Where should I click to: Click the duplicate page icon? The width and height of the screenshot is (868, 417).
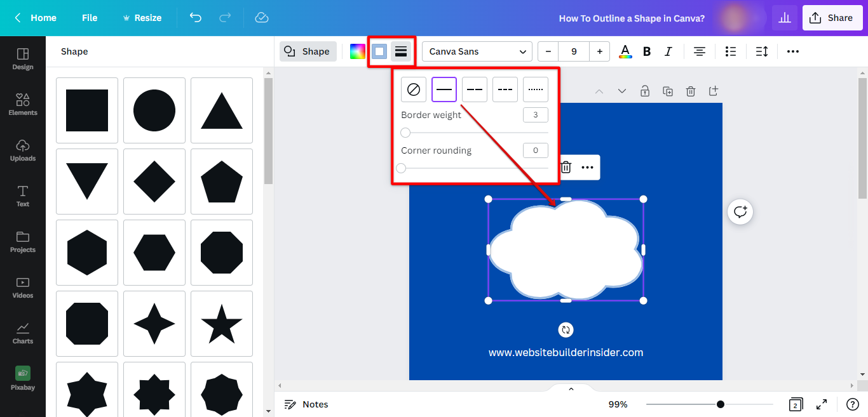tap(668, 91)
